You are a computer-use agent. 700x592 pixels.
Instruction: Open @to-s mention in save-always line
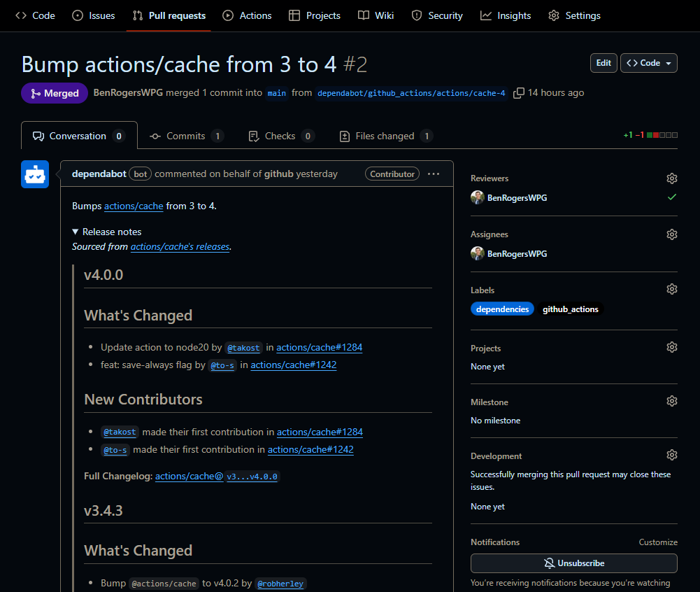(x=222, y=365)
